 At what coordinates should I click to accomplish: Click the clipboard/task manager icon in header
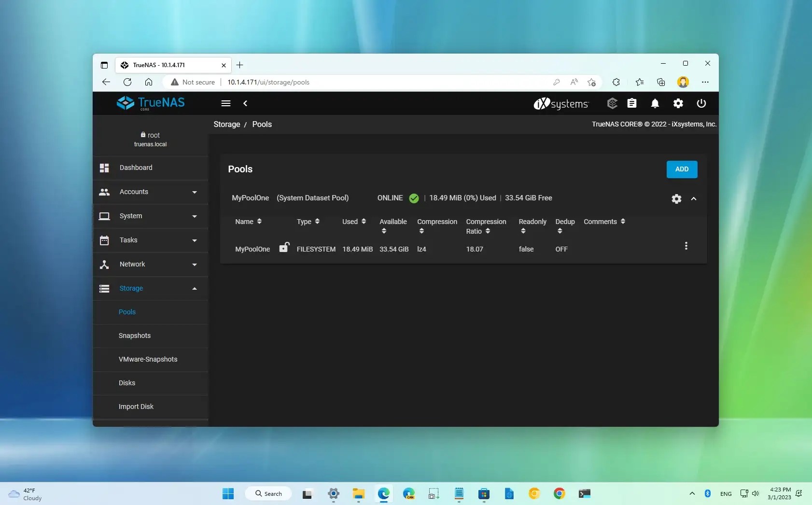coord(632,103)
